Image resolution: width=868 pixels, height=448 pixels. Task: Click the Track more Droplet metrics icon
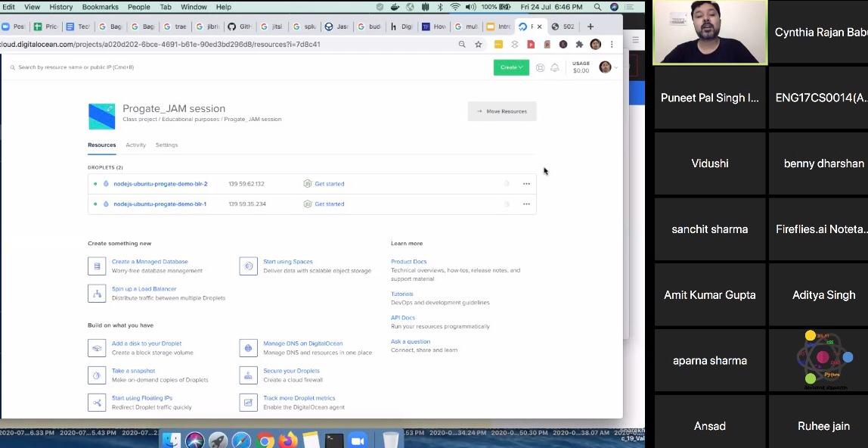coord(247,401)
